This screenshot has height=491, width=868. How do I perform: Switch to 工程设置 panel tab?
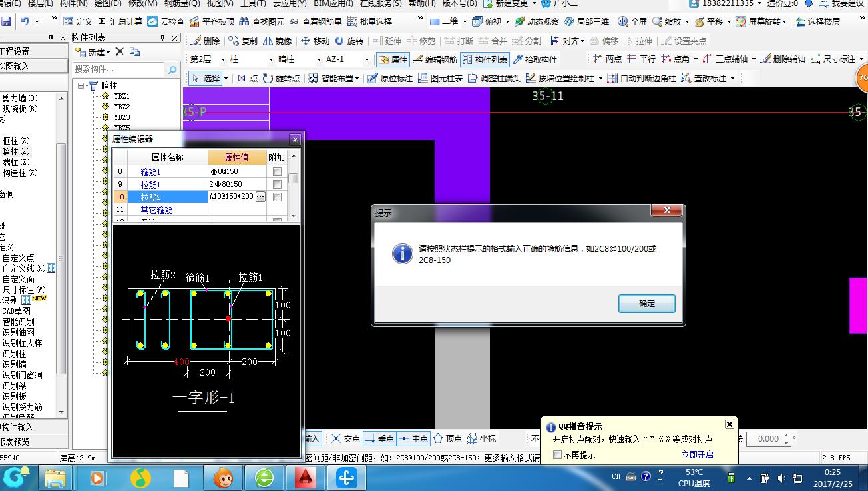tap(33, 51)
